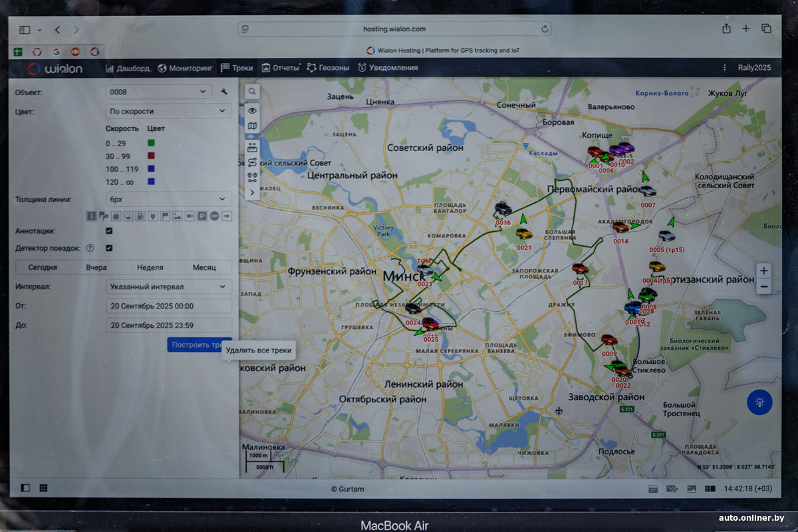798x532 pixels.
Task: Toggle the Safari sidebar
Action: click(x=25, y=29)
